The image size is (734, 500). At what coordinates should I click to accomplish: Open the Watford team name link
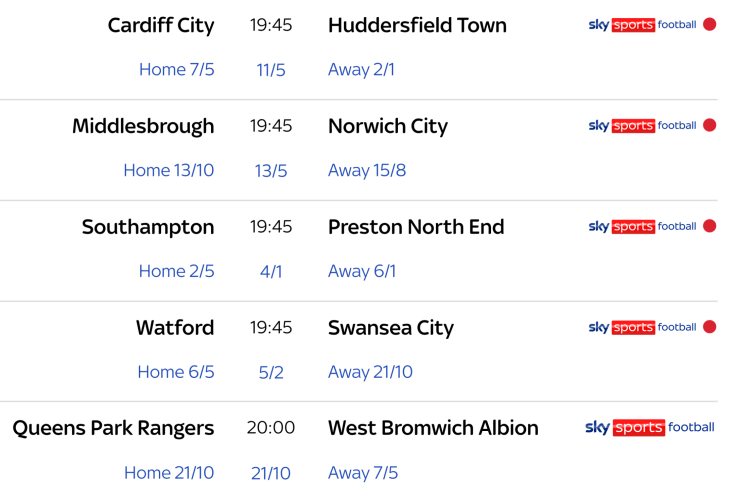(175, 328)
